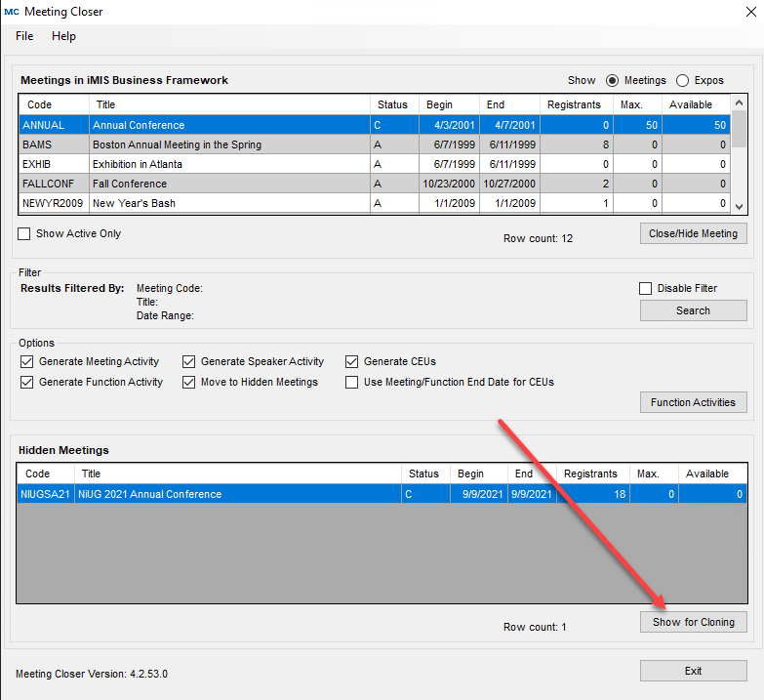This screenshot has width=764, height=700.
Task: Click the Search button
Action: [x=693, y=310]
